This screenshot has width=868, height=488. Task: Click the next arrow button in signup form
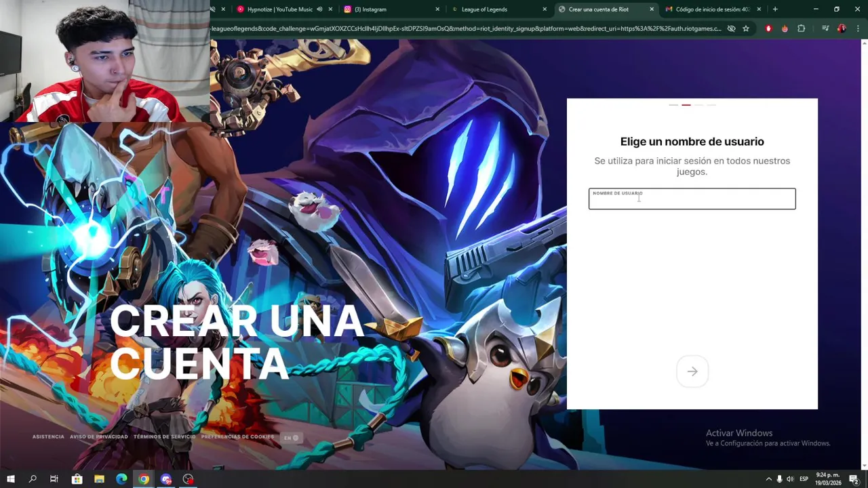point(692,371)
